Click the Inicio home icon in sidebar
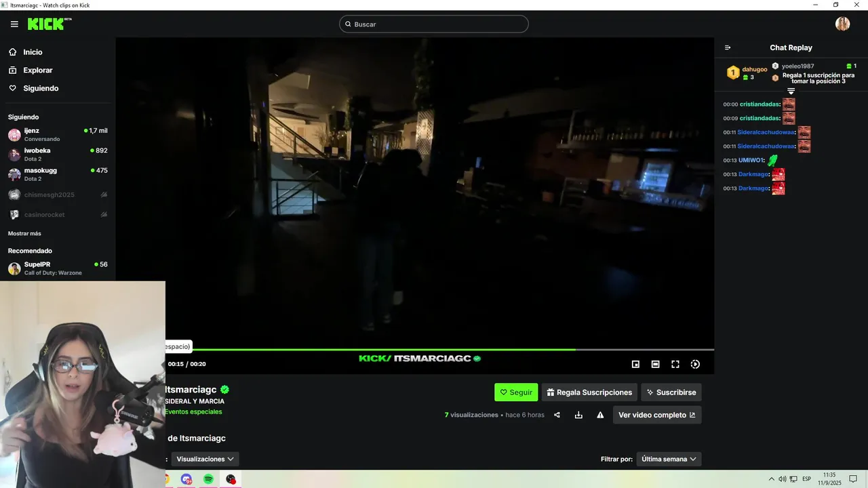 pyautogui.click(x=12, y=52)
